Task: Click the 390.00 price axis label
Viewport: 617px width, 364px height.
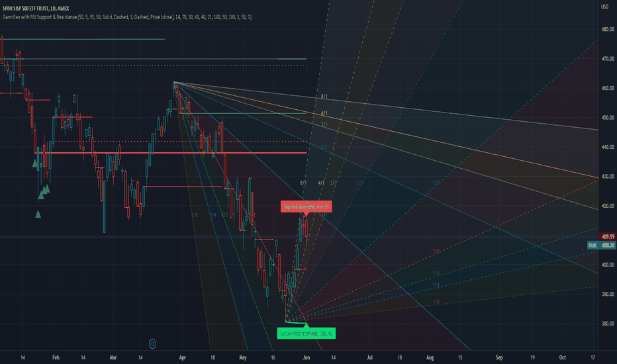Action: pyautogui.click(x=608, y=295)
